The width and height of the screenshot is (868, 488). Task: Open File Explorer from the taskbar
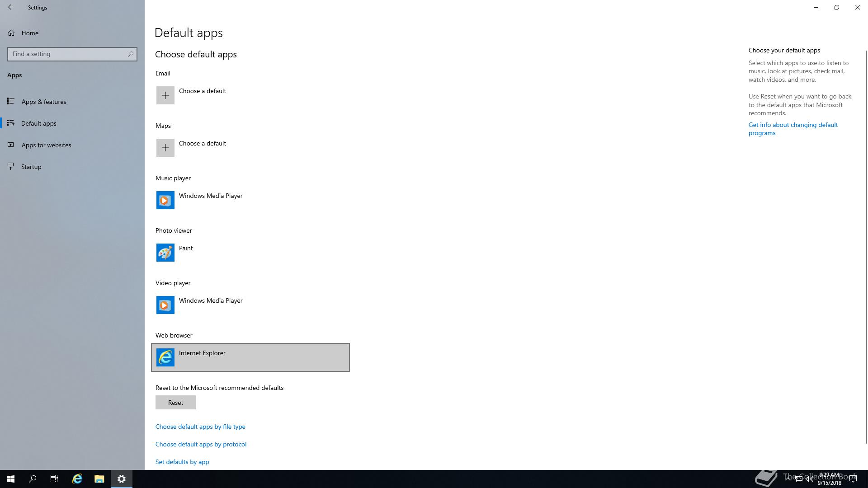(x=99, y=479)
